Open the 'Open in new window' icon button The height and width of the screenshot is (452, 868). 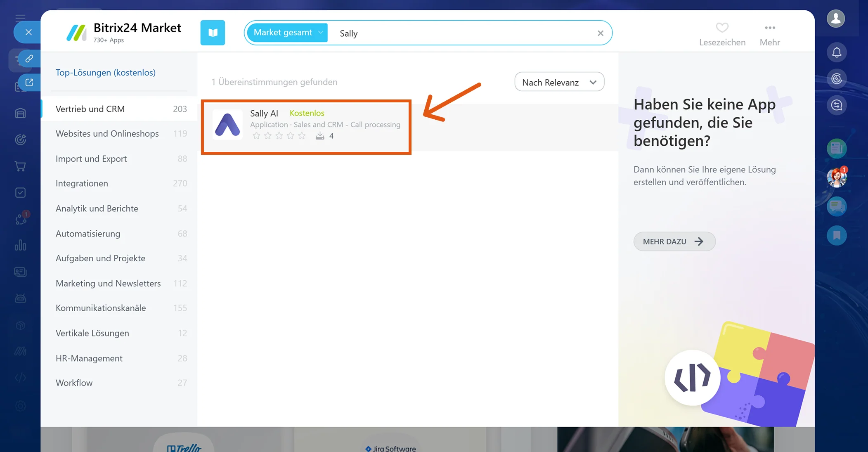click(29, 83)
